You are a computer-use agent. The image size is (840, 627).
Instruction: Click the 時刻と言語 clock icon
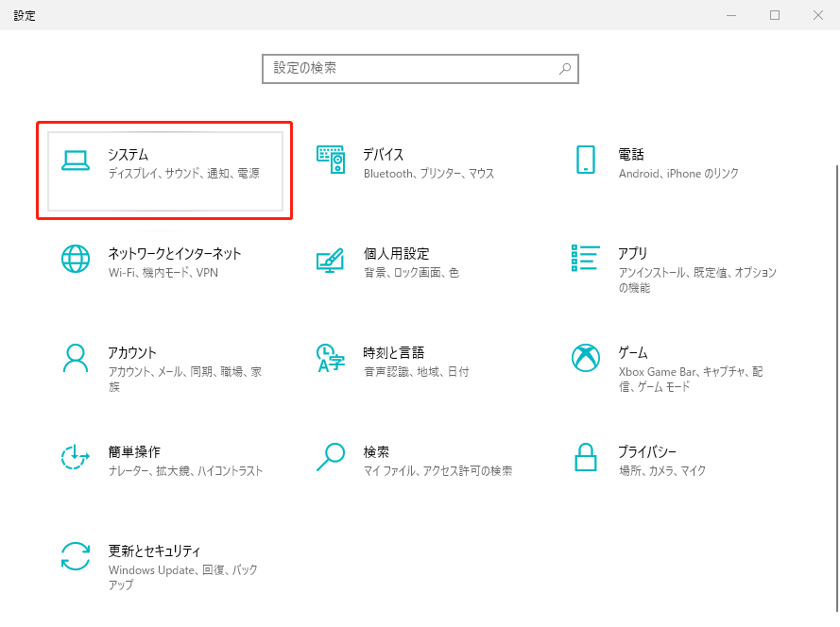coord(331,358)
